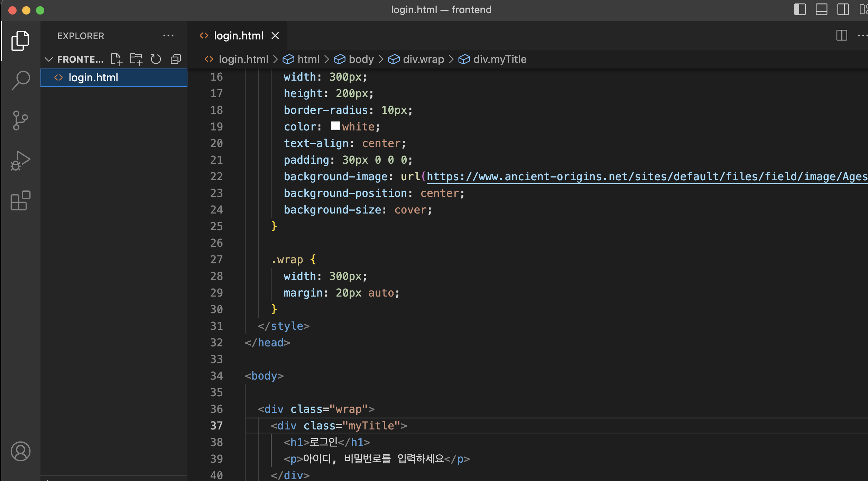Toggle the primary side bar layout button

click(800, 9)
